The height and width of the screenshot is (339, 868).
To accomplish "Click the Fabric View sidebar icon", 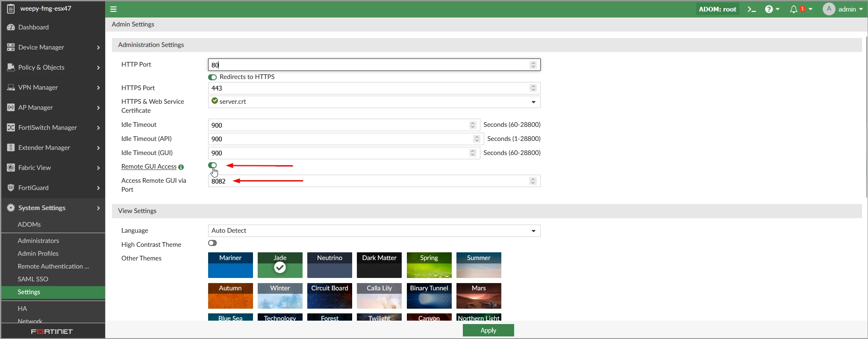I will (11, 168).
